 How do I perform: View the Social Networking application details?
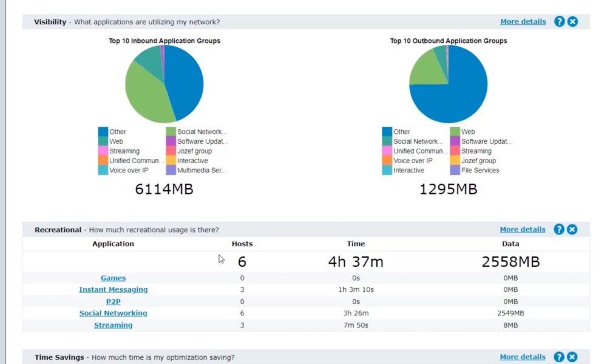113,313
